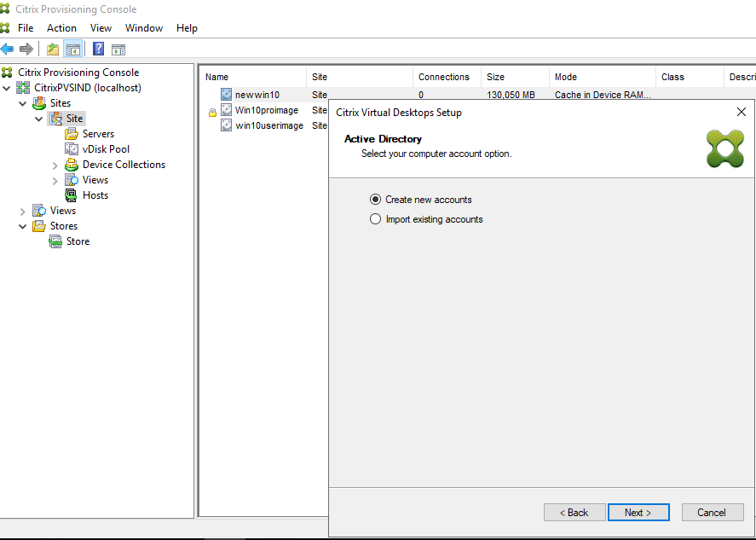This screenshot has height=540, width=756.
Task: Collapse the CitrixPVSIND (localhost) node
Action: [7, 89]
